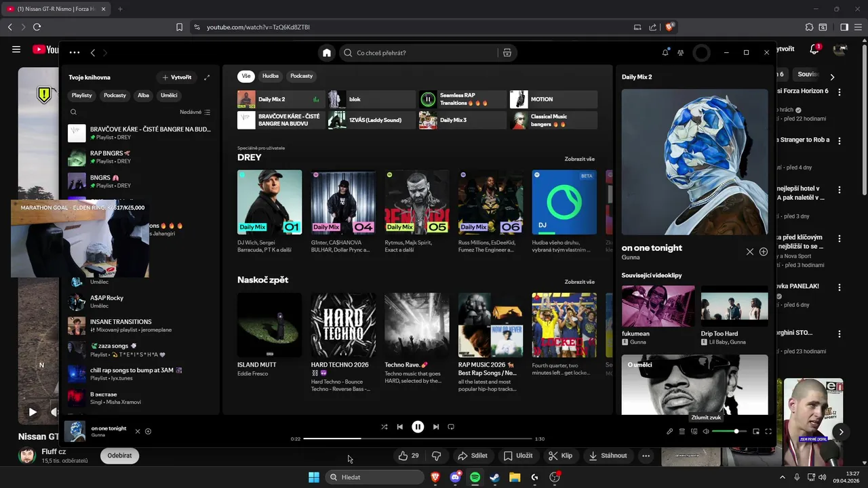The width and height of the screenshot is (868, 488).
Task: Filter library by Umělci chip
Action: tap(169, 96)
